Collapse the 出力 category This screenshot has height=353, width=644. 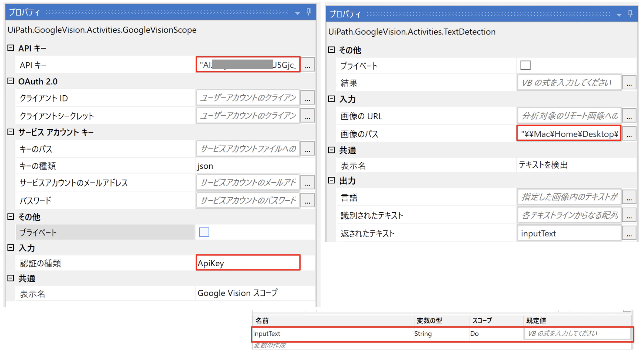pyautogui.click(x=331, y=180)
